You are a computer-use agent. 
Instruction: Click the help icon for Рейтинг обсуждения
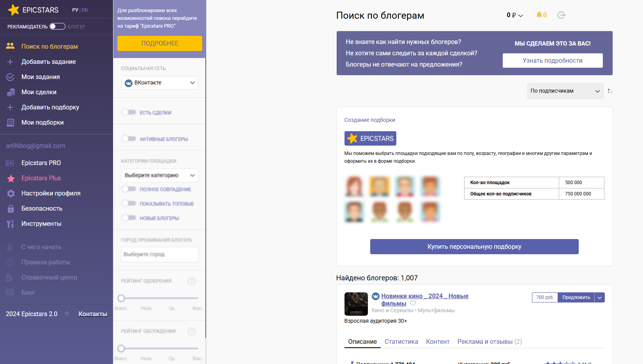[192, 331]
